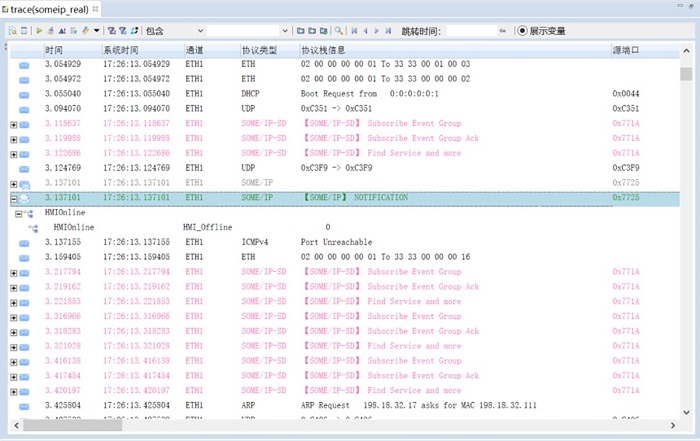The height and width of the screenshot is (441, 700).
Task: Click the vertical scrollbar thumb
Action: (x=686, y=74)
